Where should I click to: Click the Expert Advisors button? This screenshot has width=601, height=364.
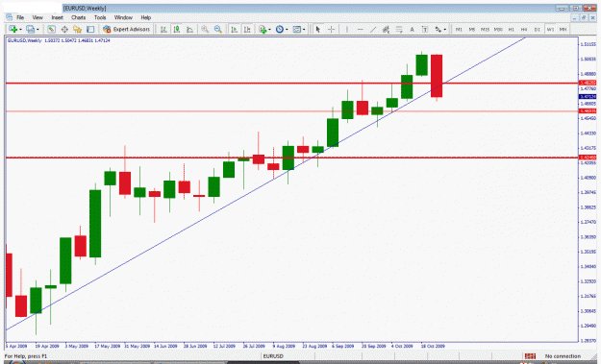click(x=127, y=29)
